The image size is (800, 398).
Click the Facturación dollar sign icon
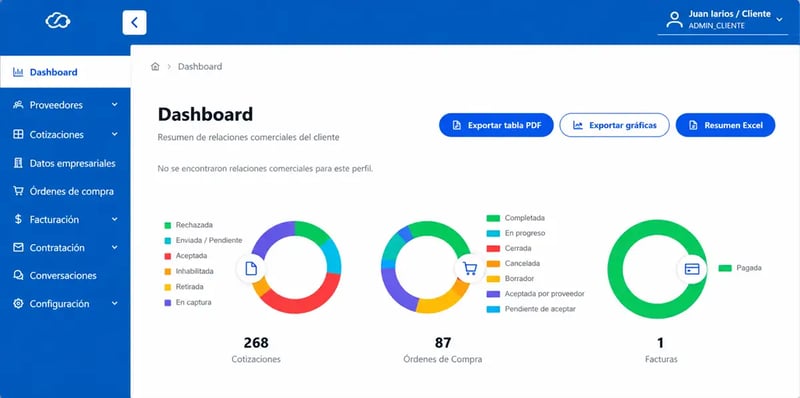[x=18, y=219]
